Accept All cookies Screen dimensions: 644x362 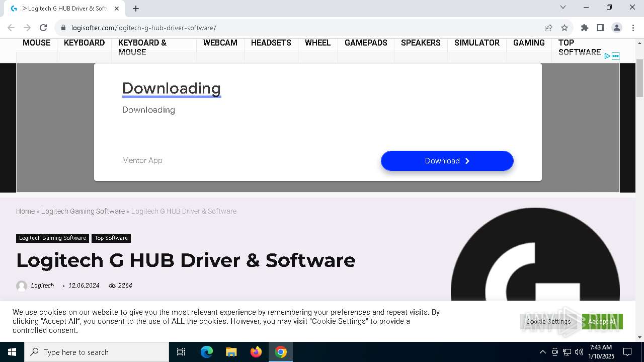tap(602, 321)
